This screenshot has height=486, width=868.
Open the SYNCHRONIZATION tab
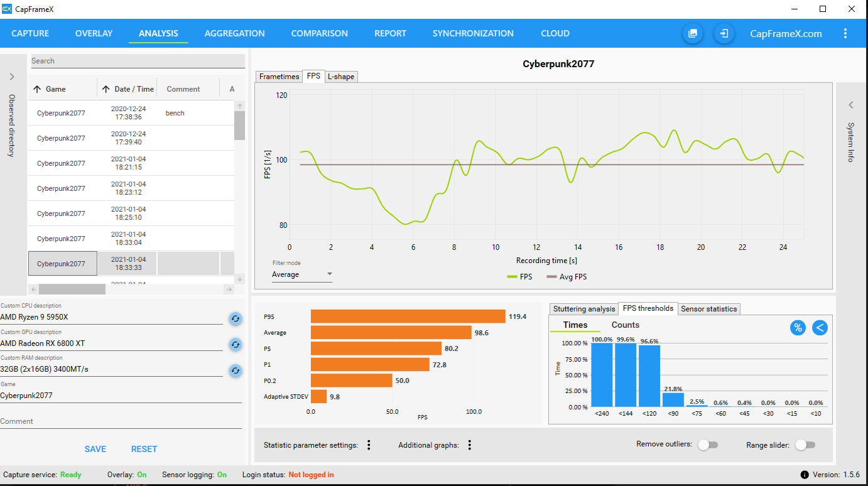(x=473, y=33)
